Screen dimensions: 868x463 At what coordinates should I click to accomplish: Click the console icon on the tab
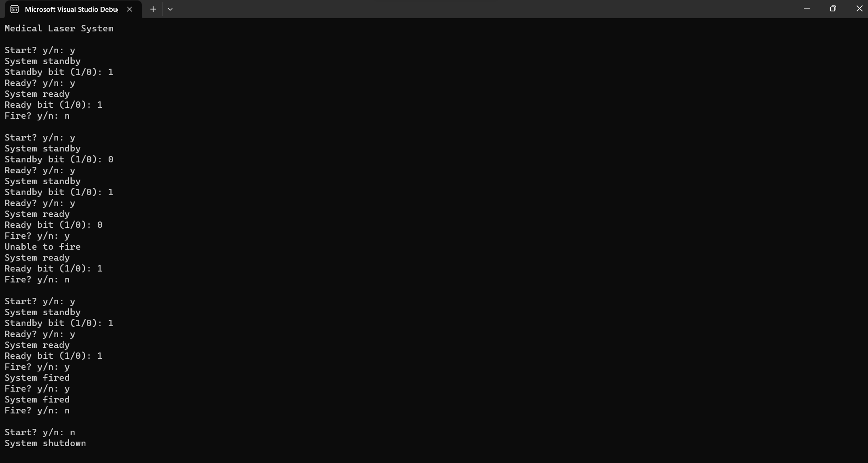pos(15,9)
